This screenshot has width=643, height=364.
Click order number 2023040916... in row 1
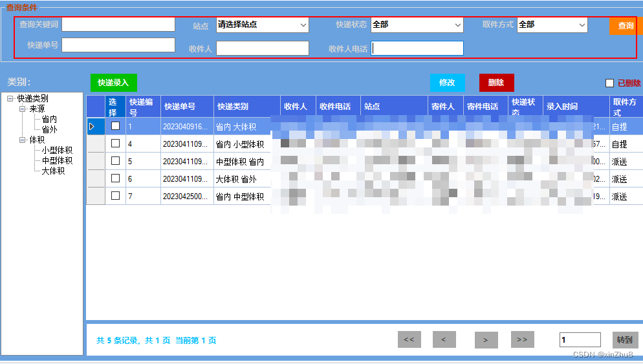pos(186,127)
